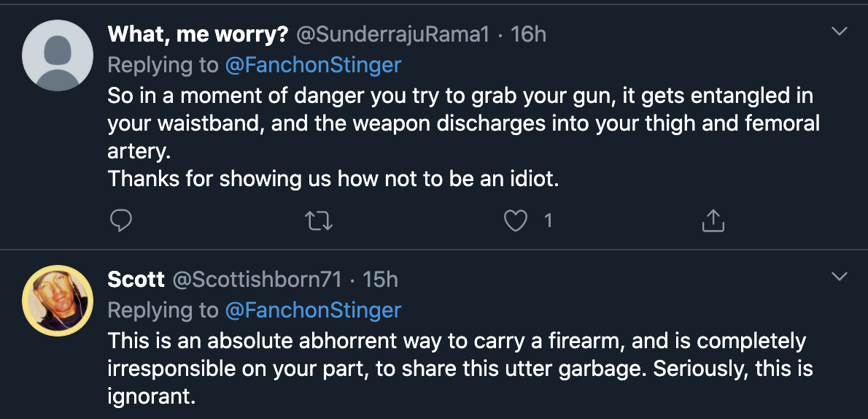This screenshot has width=868, height=419.
Task: View Scott's yellow-ringed profile picture
Action: [x=58, y=301]
